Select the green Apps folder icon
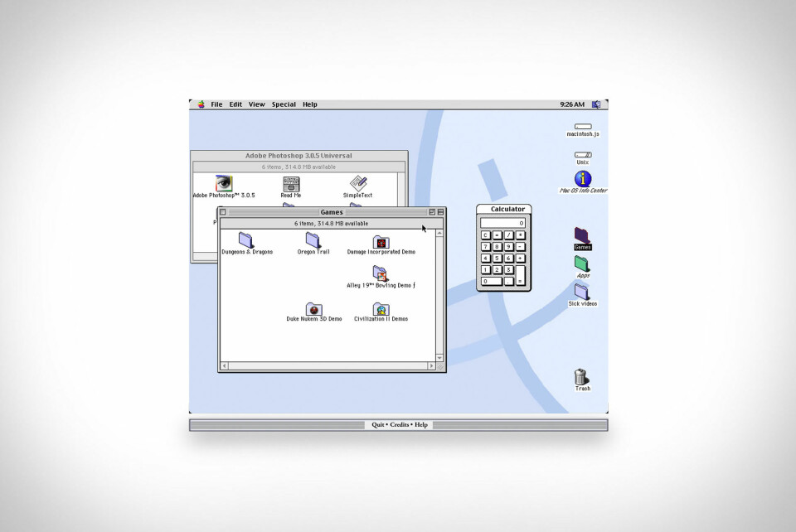Image resolution: width=796 pixels, height=532 pixels. pos(582,264)
